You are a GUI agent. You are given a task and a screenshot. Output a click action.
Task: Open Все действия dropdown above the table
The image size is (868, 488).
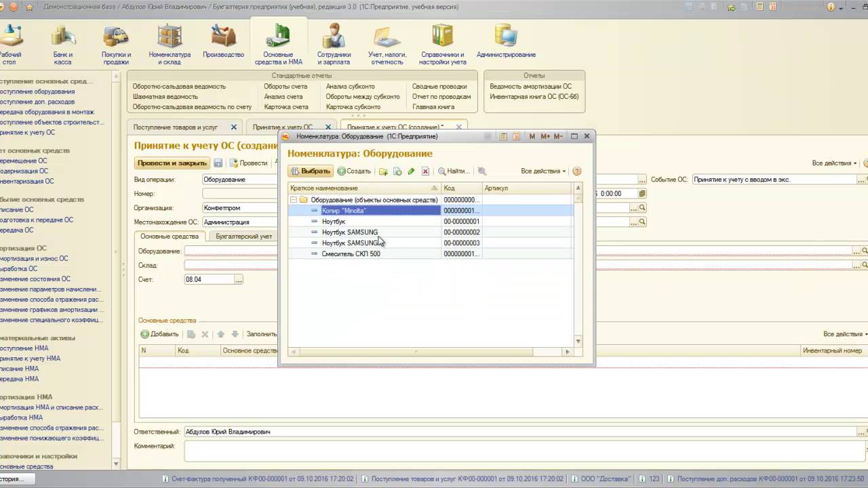click(x=845, y=334)
